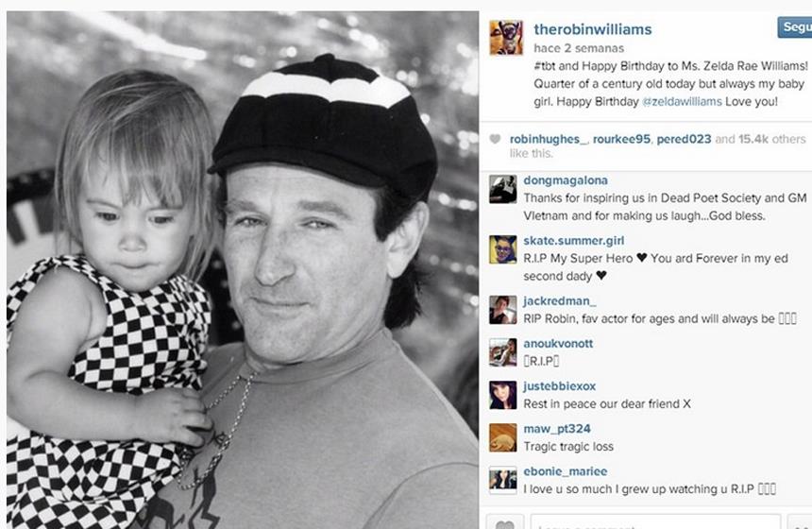Click justebbiexox's comment avatar
The width and height of the screenshot is (812, 529).
click(503, 395)
